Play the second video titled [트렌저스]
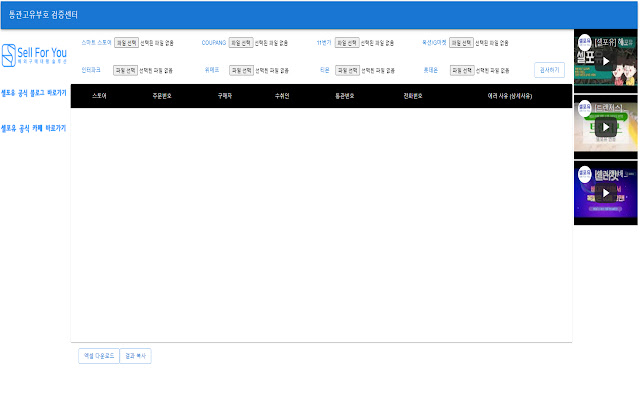Image resolution: width=640 pixels, height=400 pixels. coord(606,127)
